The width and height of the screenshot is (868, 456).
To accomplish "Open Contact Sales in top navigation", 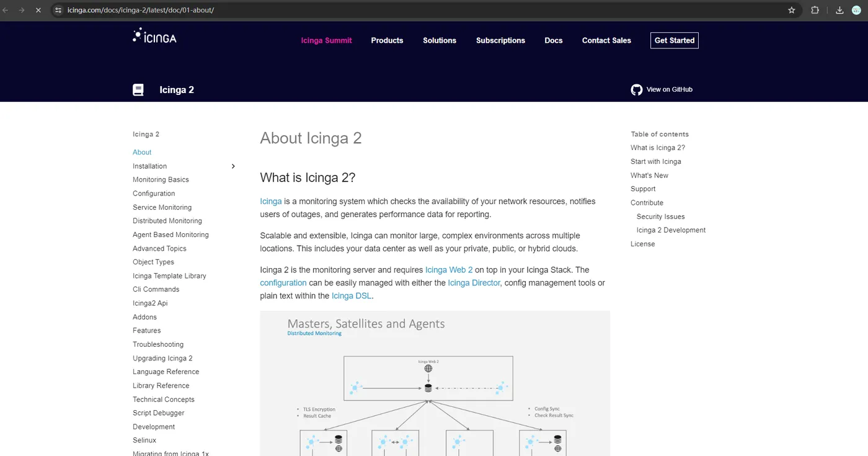I will pos(606,40).
